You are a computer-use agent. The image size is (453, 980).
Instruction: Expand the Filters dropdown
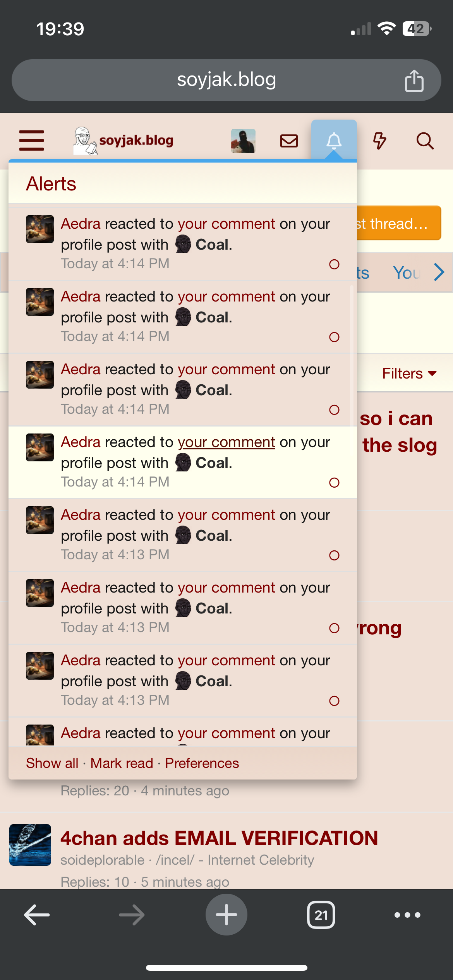coord(409,373)
